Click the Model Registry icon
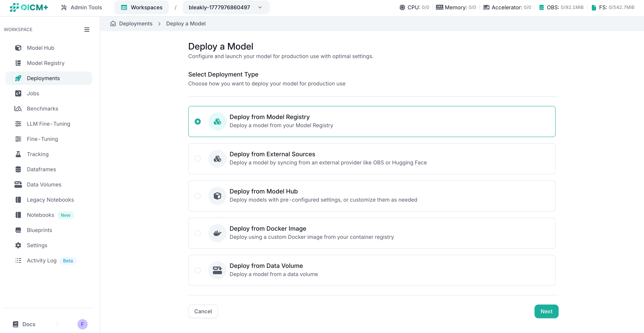 (18, 63)
